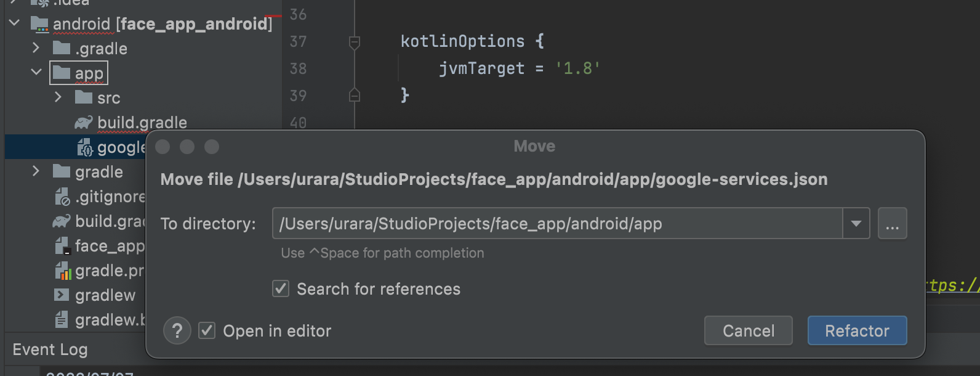Open the To directory history dropdown
This screenshot has width=980, height=376.
[856, 224]
